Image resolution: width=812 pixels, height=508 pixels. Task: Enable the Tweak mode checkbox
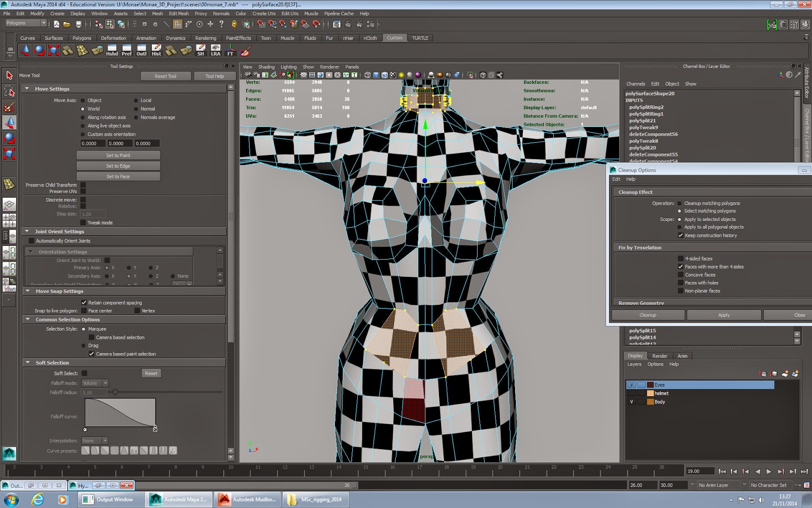click(x=83, y=223)
